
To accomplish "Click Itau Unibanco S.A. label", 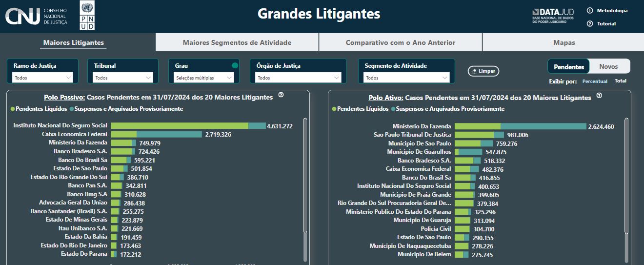I will tap(82, 228).
